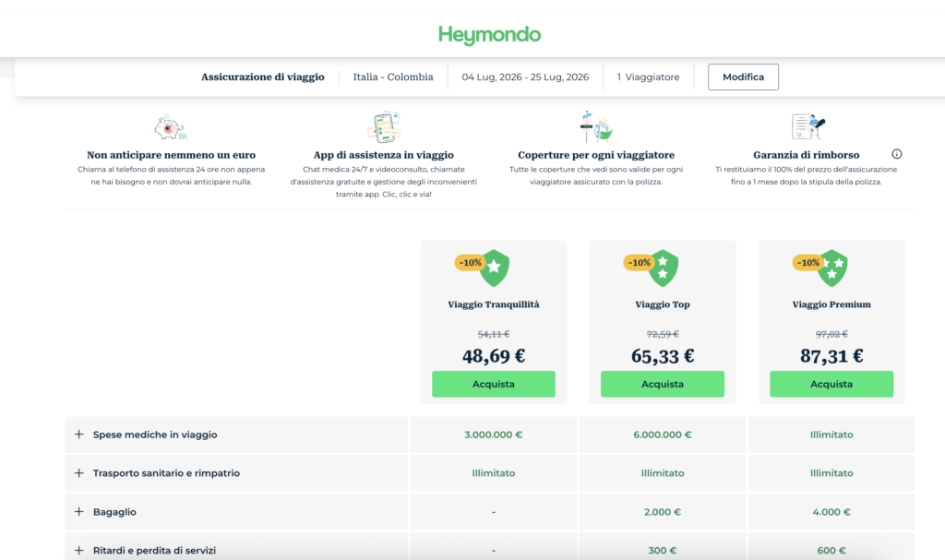Click the Coperture per ogni viaggiatore heading
The width and height of the screenshot is (945, 560).
click(x=596, y=155)
